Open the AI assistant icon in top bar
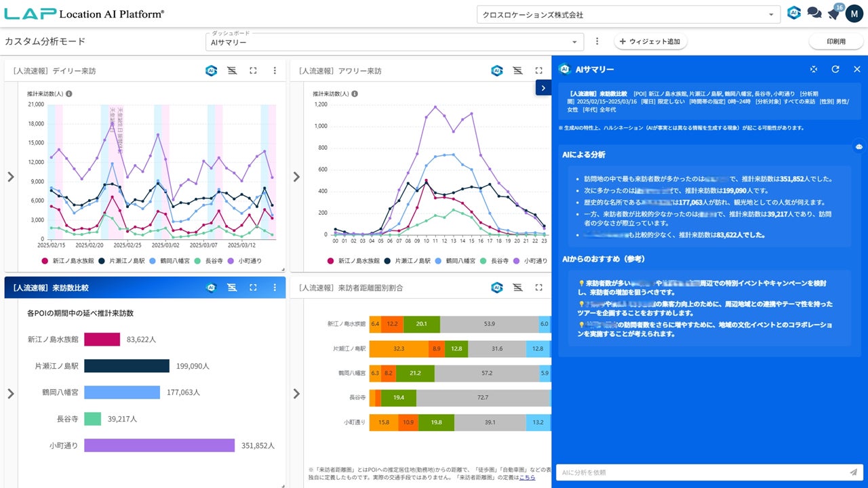 click(793, 13)
